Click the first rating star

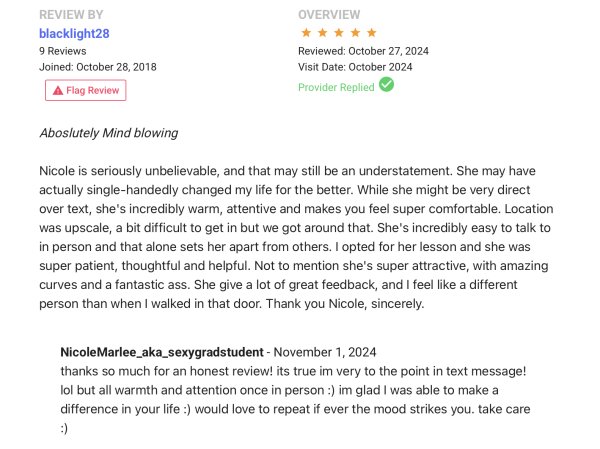[x=306, y=33]
